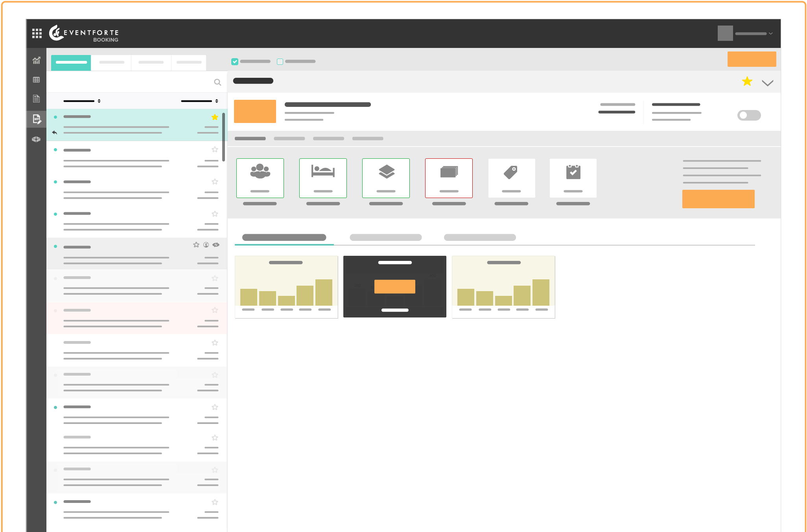Select the RFP document icon in sidebar

click(37, 119)
